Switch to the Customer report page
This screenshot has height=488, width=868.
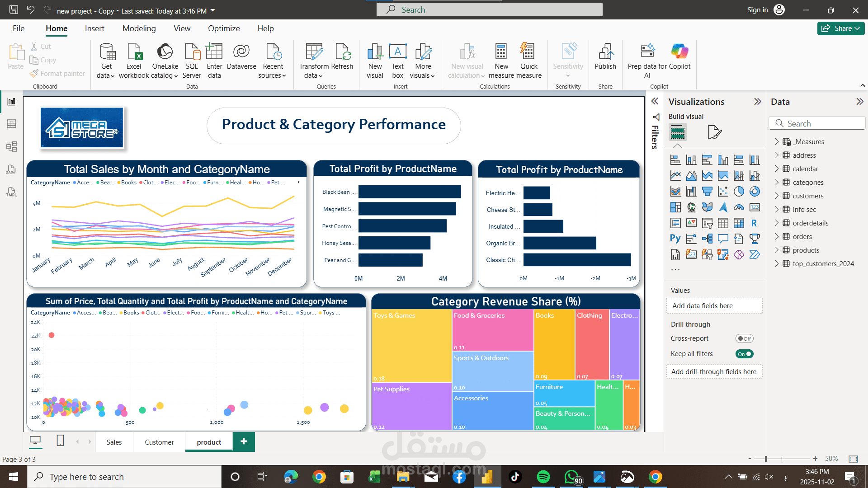(x=159, y=442)
